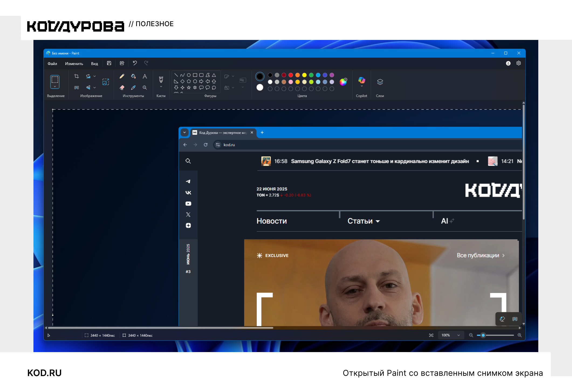Select the Color picker eyedropper tool
572x392 pixels.
tap(133, 87)
